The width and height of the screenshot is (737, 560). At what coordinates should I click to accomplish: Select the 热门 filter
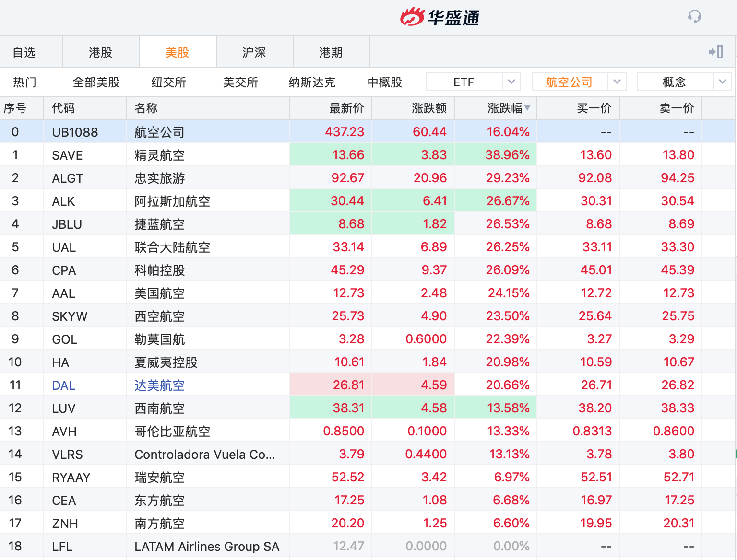24,82
